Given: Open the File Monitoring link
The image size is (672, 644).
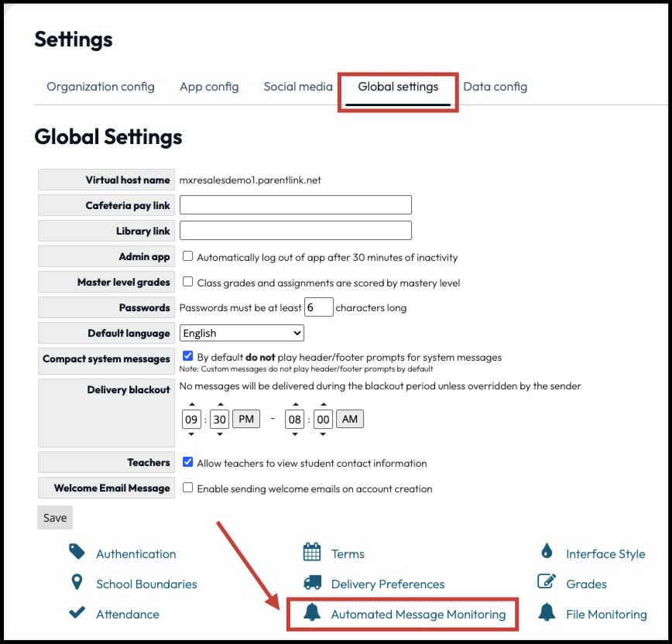Looking at the screenshot, I should [606, 614].
